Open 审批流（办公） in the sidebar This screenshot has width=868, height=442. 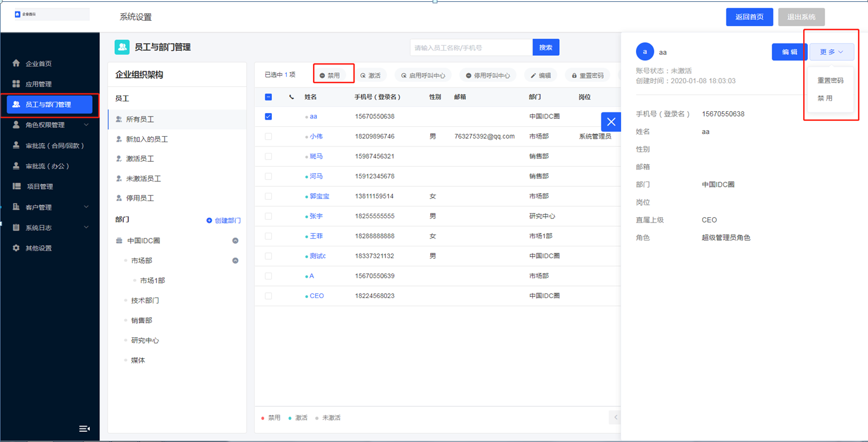click(x=49, y=166)
